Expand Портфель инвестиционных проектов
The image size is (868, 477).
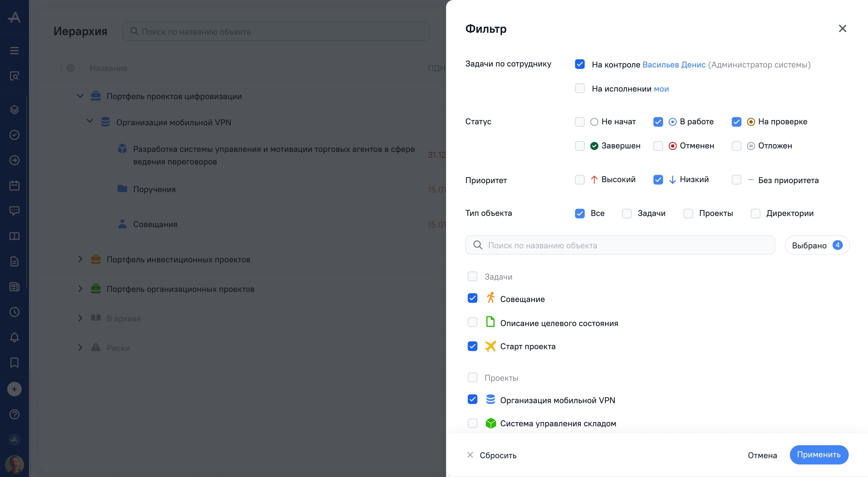click(x=80, y=259)
